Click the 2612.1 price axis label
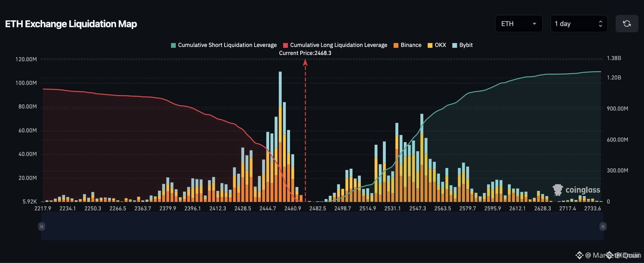The height and width of the screenshot is (263, 644). 518,208
